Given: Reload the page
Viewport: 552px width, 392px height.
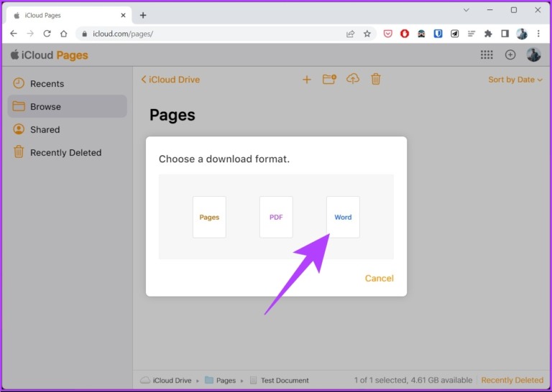Looking at the screenshot, I should pyautogui.click(x=47, y=34).
